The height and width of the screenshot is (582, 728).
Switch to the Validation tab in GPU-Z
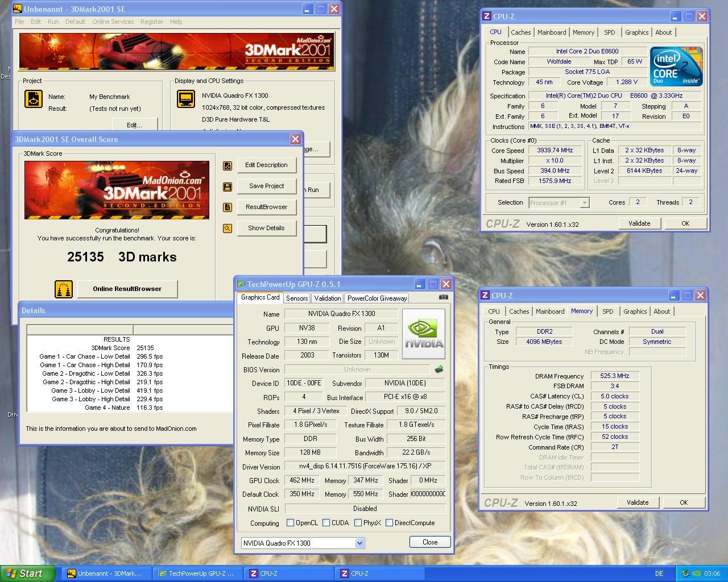(x=328, y=298)
